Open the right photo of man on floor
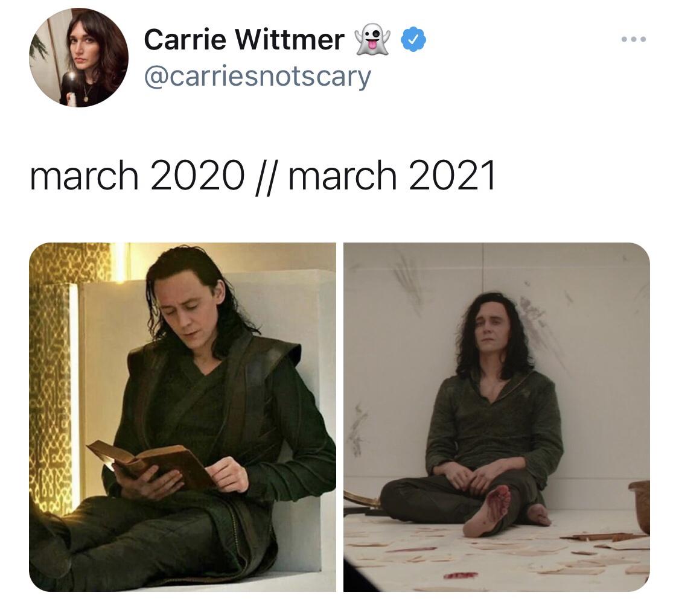This screenshot has width=679, height=616. pos(497,417)
